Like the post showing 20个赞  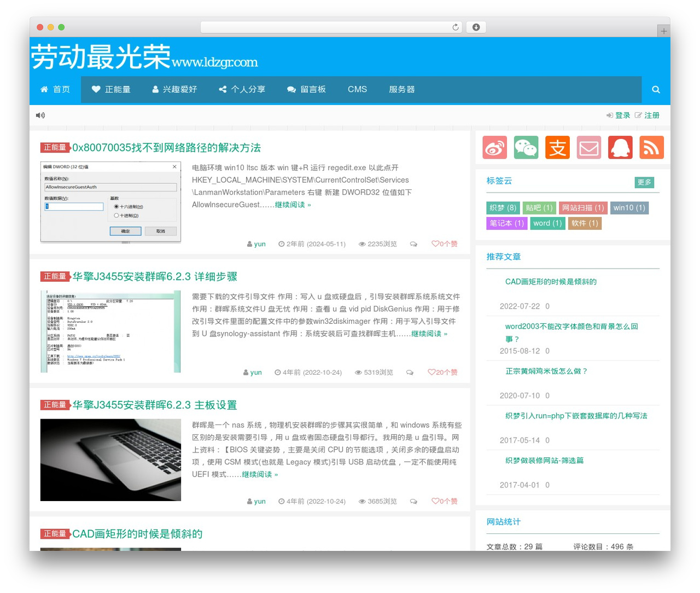442,373
